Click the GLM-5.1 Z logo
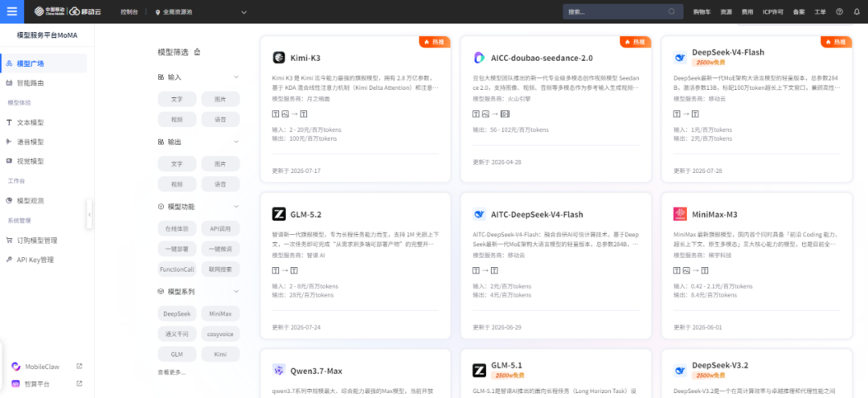 tap(479, 371)
